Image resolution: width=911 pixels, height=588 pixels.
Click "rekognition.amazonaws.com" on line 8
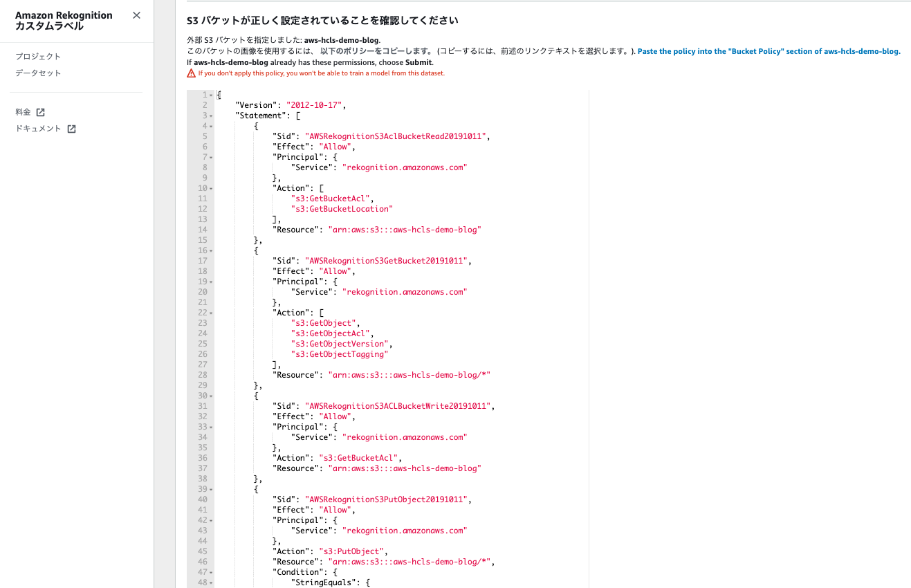pyautogui.click(x=405, y=167)
